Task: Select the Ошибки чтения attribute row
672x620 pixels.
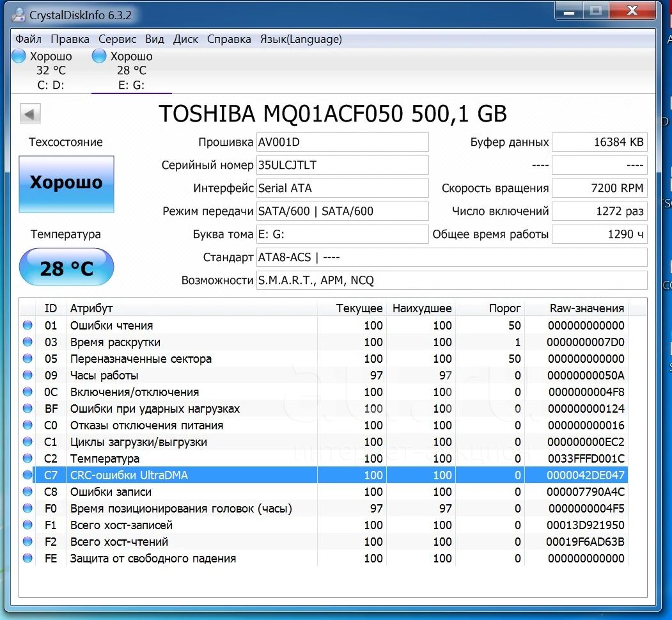Action: pos(324,325)
